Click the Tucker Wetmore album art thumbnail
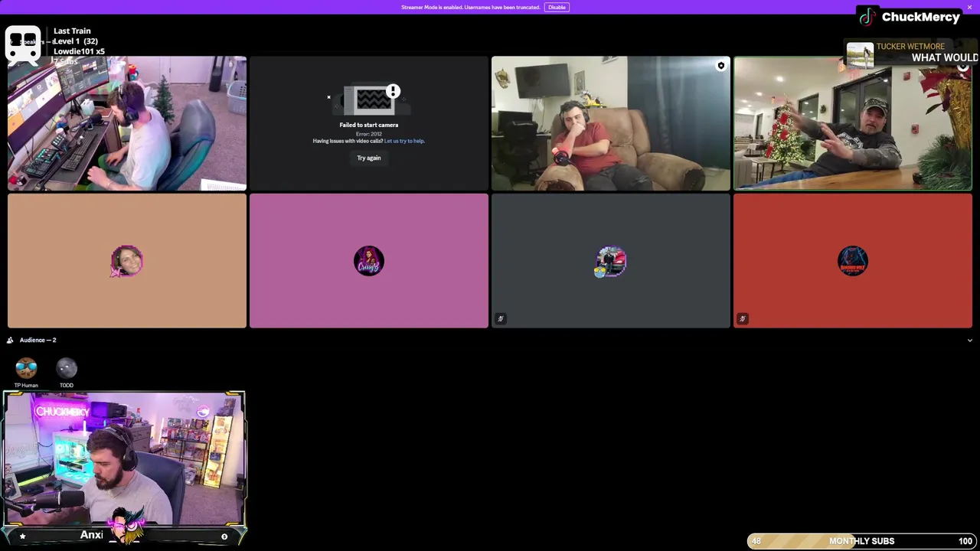 (860, 55)
